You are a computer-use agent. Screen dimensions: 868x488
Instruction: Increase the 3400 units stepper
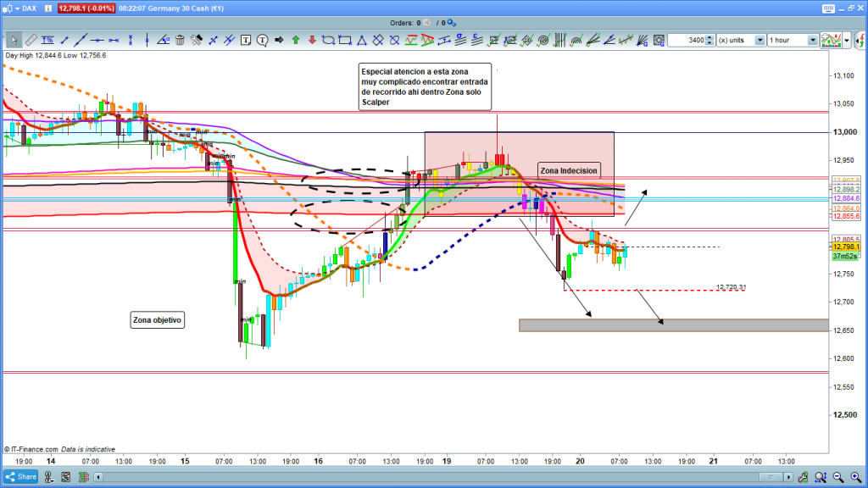pos(709,36)
